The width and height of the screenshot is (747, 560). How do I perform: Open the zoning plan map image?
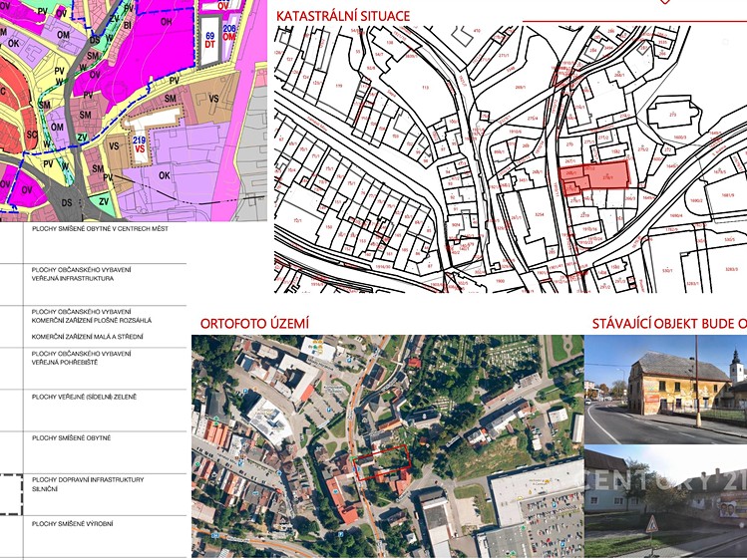click(x=134, y=111)
